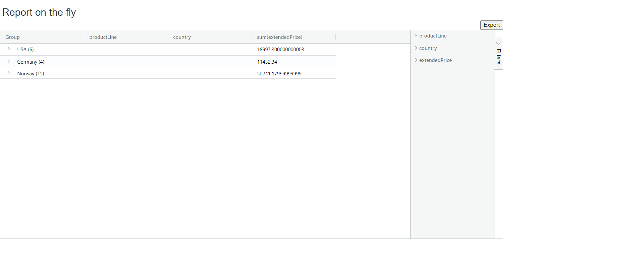Viewport: 644px width, 272px height.
Task: Click the country label in filters panel
Action: pyautogui.click(x=428, y=48)
